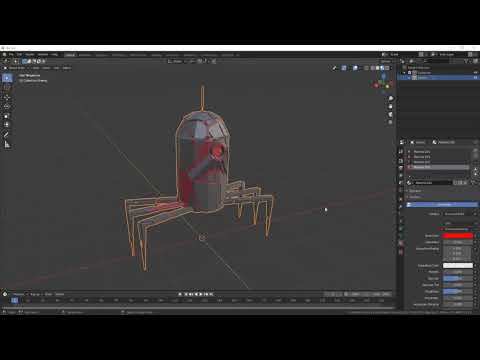Open the Global transform orientation dropdown

pos(175,61)
